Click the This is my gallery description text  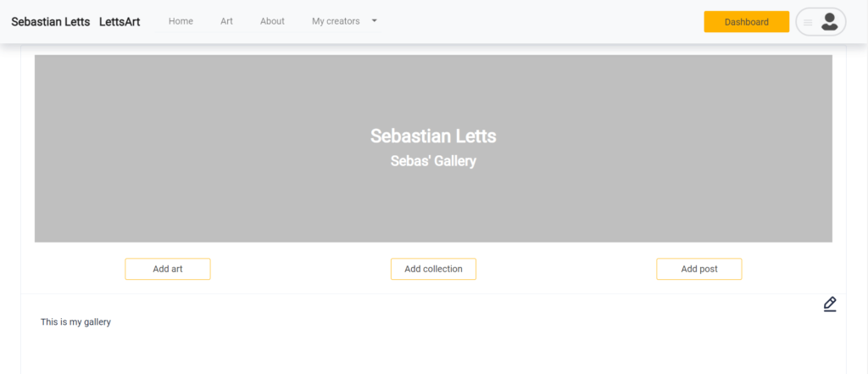click(75, 322)
